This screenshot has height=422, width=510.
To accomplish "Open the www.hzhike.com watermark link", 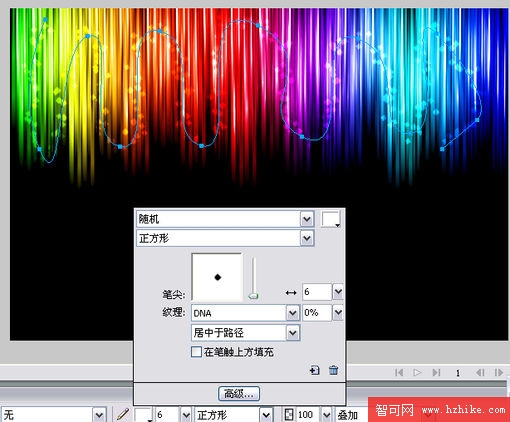I will [x=464, y=410].
